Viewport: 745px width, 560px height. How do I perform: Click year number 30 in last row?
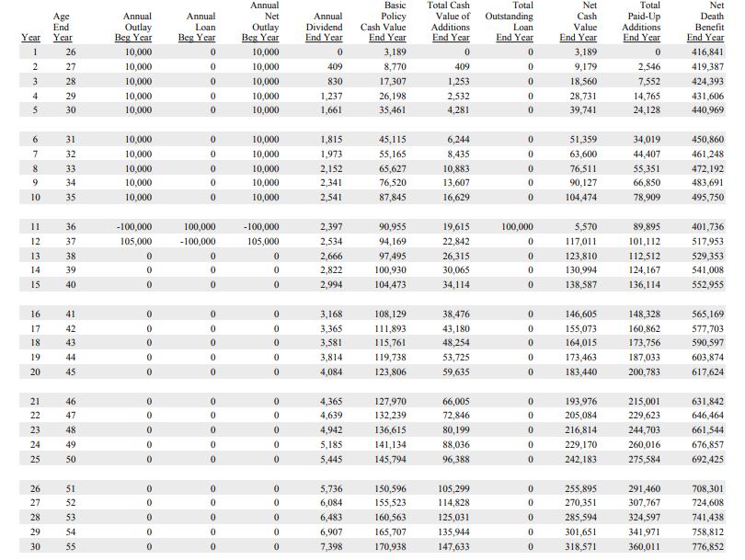click(35, 547)
